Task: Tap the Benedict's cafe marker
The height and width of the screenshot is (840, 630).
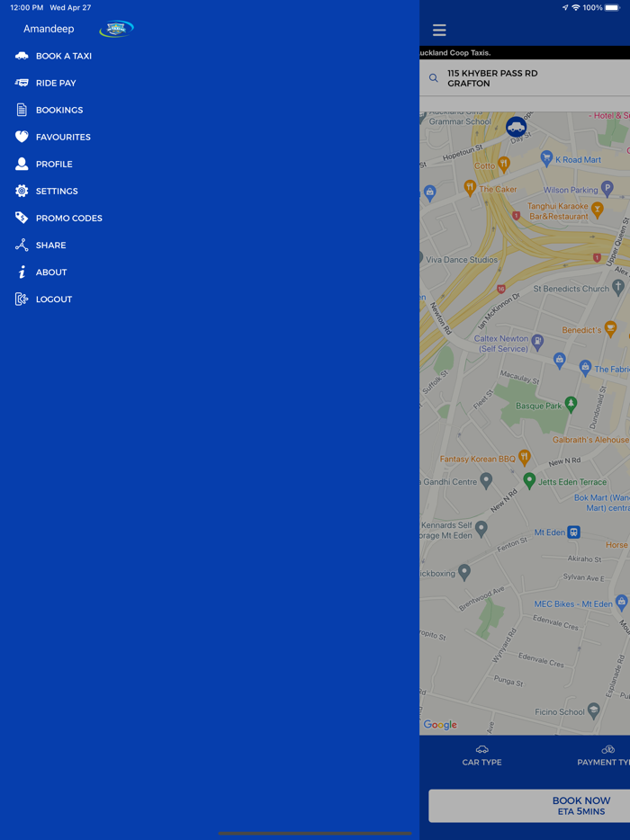Action: 609,329
